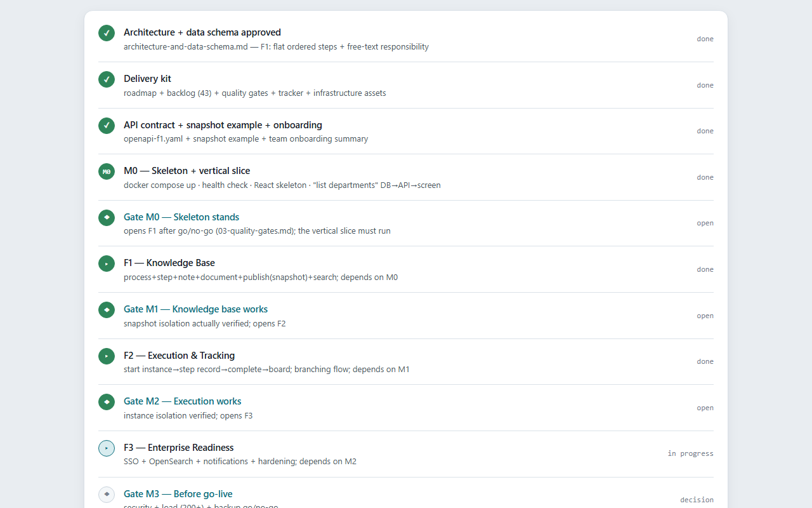
Task: Click the done status of F2 — Execution & Tracking
Action: (705, 361)
